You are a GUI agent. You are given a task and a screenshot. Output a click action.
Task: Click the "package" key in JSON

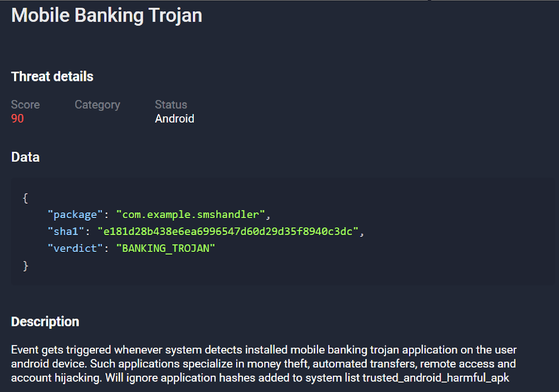pos(75,215)
